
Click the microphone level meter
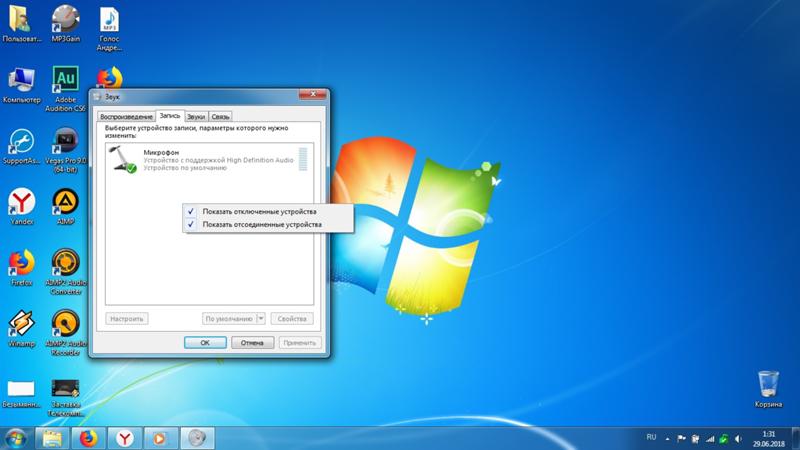(x=303, y=159)
